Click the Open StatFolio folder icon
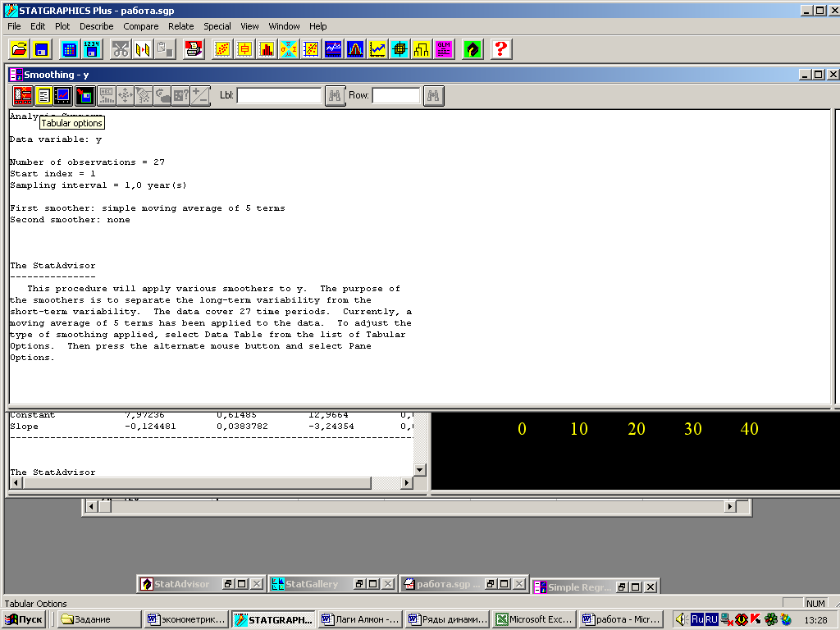Screen dimensions: 840x630 [x=19, y=49]
